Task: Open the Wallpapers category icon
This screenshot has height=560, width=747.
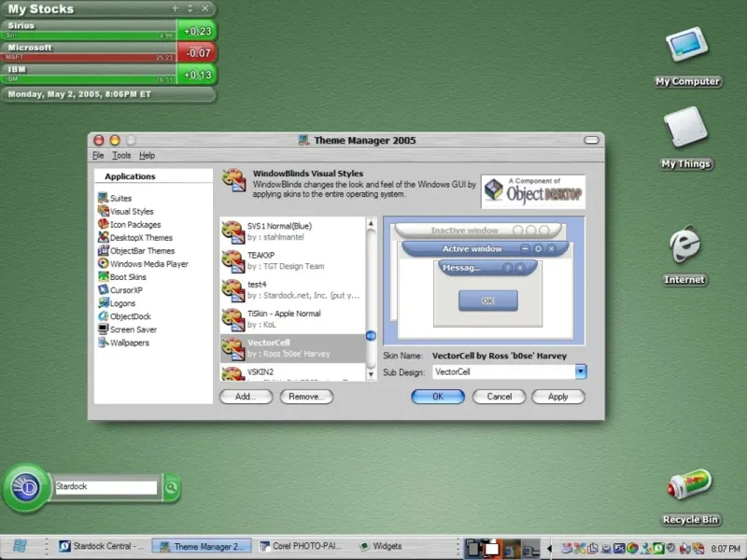Action: 103,343
